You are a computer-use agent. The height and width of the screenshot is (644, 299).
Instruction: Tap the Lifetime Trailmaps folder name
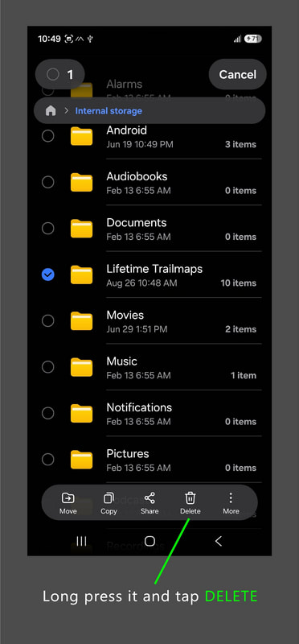point(154,269)
